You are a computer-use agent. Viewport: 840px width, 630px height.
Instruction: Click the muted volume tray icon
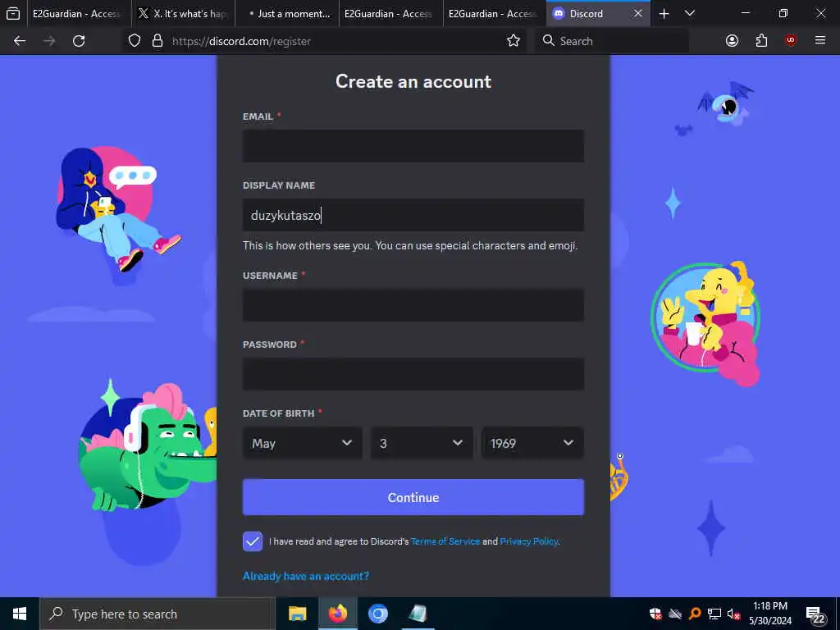click(x=733, y=614)
